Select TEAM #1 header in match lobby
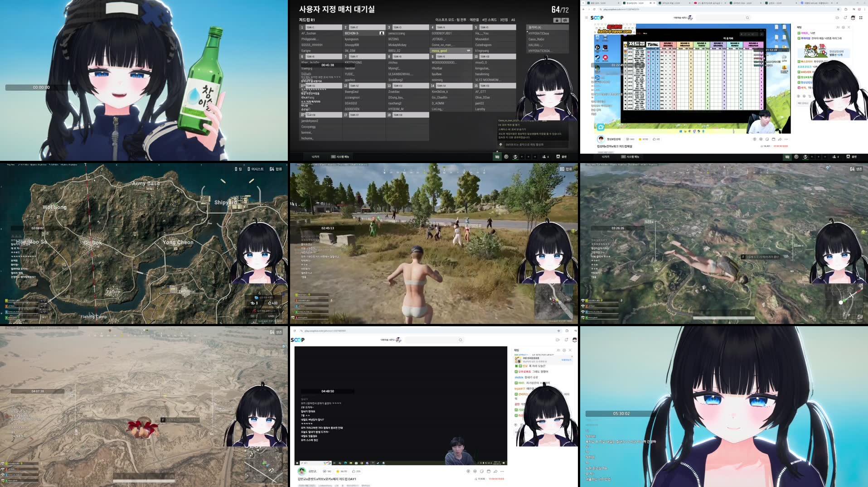This screenshot has height=487, width=868. tap(321, 27)
